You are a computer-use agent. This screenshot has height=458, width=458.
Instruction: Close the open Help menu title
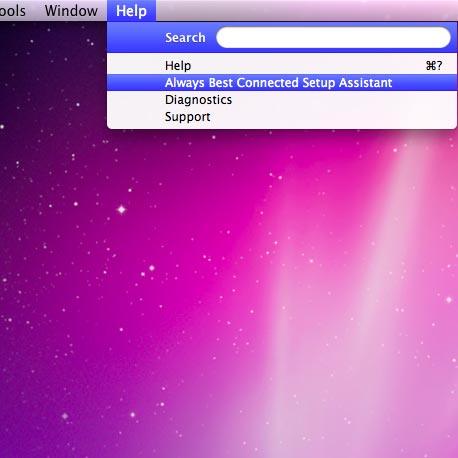[131, 11]
